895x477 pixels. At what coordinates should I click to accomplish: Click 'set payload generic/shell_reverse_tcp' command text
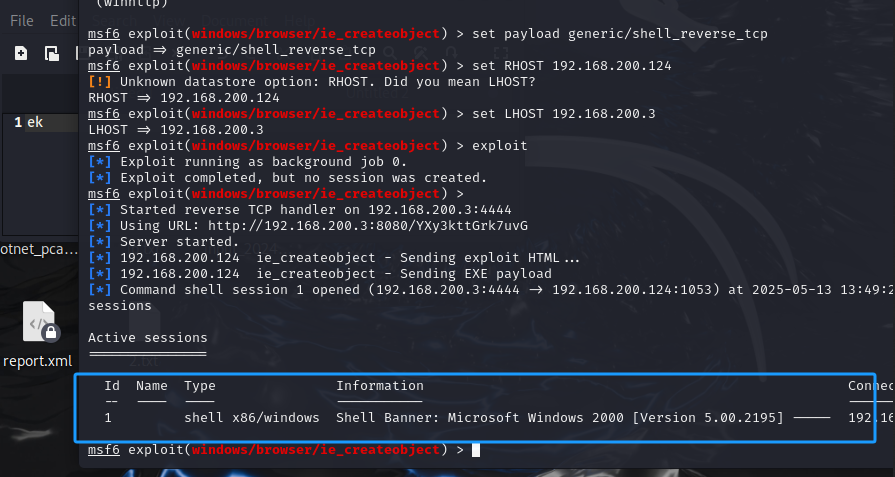[x=620, y=34]
